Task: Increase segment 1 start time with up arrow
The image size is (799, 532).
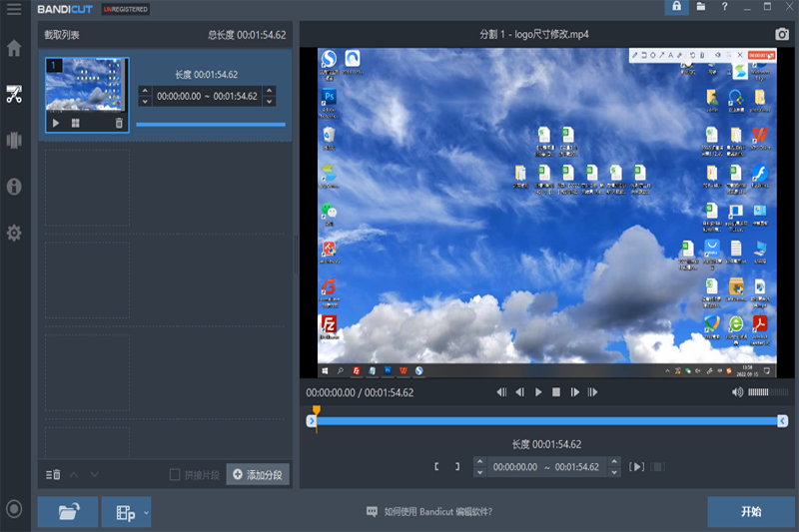Action: pyautogui.click(x=146, y=92)
